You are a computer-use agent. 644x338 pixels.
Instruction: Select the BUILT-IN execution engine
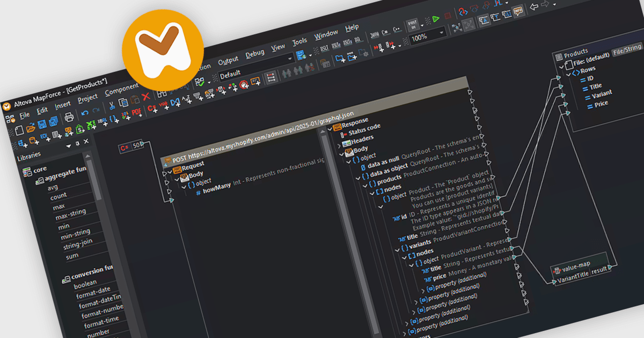[413, 25]
